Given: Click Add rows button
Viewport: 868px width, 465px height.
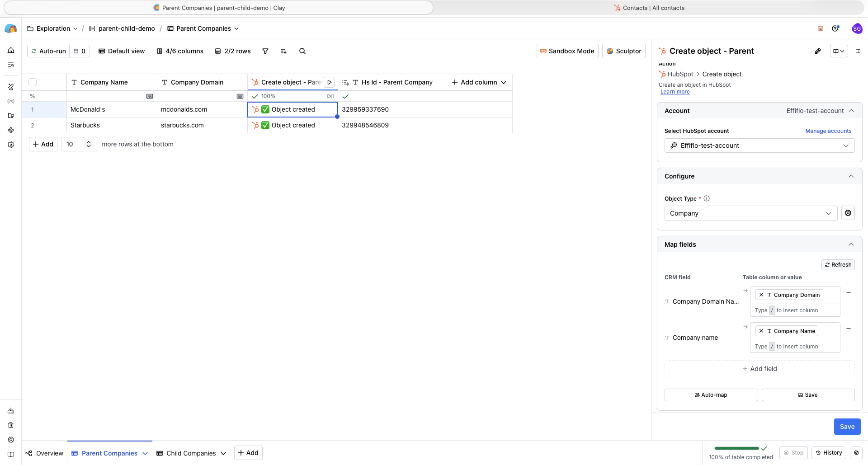Looking at the screenshot, I should 43,144.
